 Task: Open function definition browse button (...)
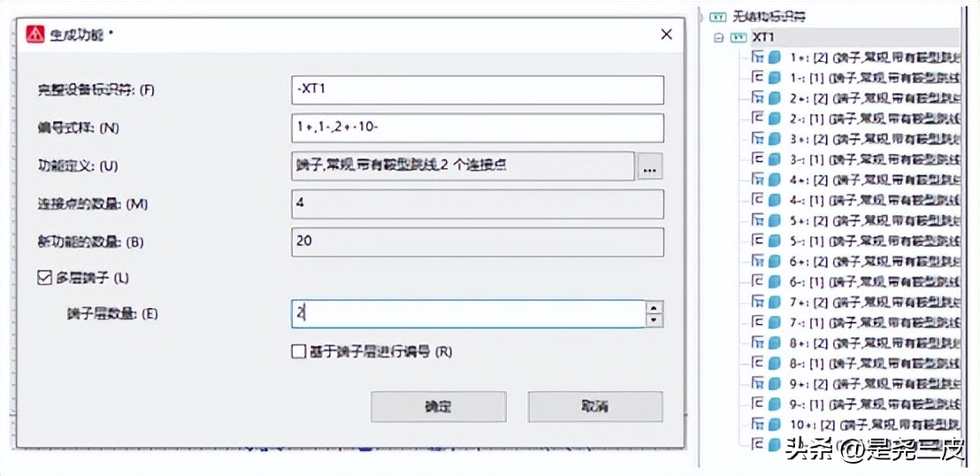point(650,166)
